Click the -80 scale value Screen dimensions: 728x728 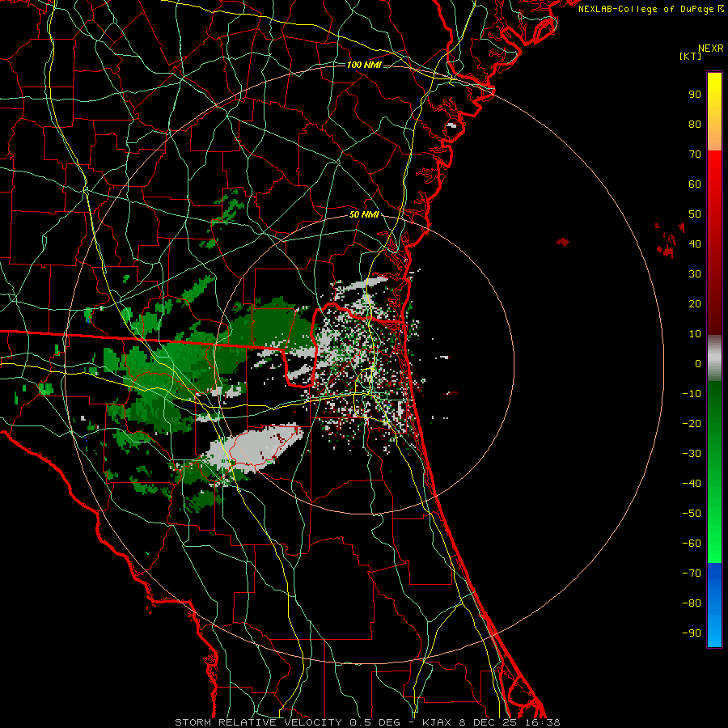click(692, 603)
